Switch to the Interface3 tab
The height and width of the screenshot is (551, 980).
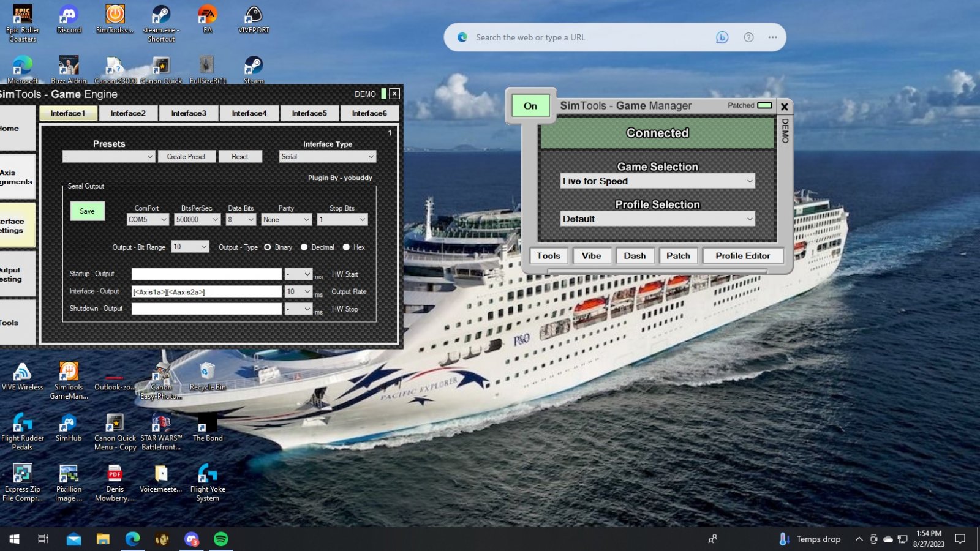coord(189,113)
